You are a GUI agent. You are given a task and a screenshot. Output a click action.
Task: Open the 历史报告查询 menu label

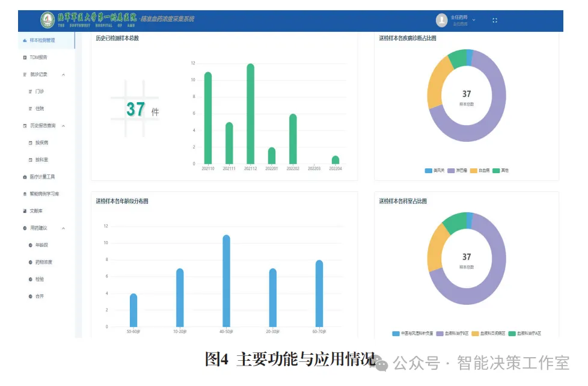[x=43, y=126]
